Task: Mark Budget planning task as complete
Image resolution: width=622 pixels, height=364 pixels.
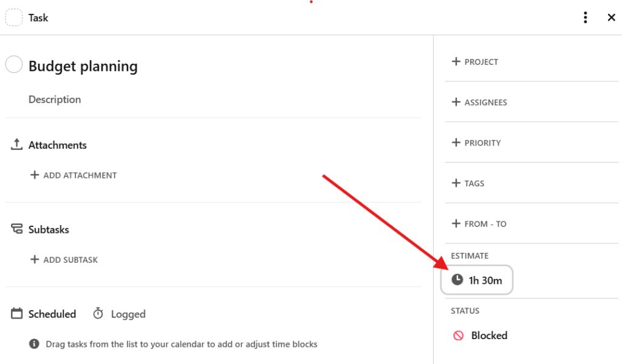Action: point(14,65)
